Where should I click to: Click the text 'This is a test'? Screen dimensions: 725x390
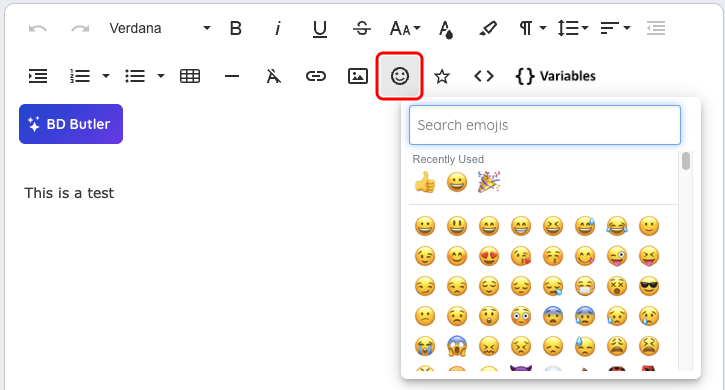pos(69,193)
